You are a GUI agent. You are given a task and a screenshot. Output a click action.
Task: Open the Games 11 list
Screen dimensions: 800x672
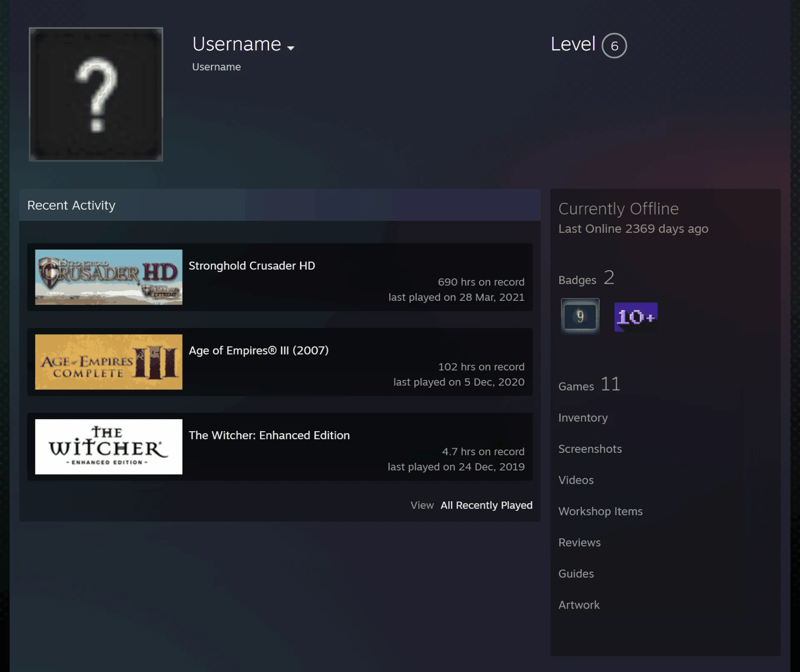click(x=589, y=384)
